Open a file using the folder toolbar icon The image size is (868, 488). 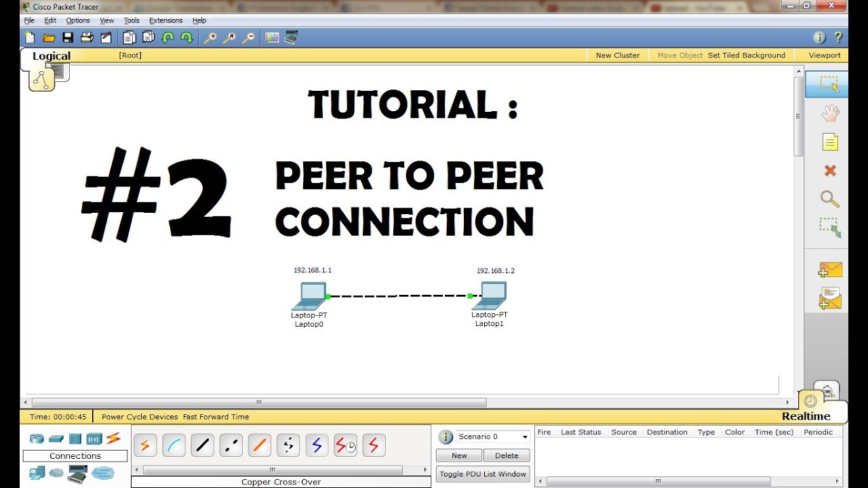click(49, 38)
